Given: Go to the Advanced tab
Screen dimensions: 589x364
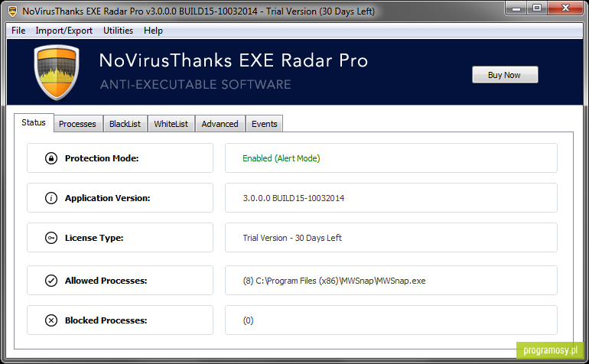Looking at the screenshot, I should (x=220, y=124).
